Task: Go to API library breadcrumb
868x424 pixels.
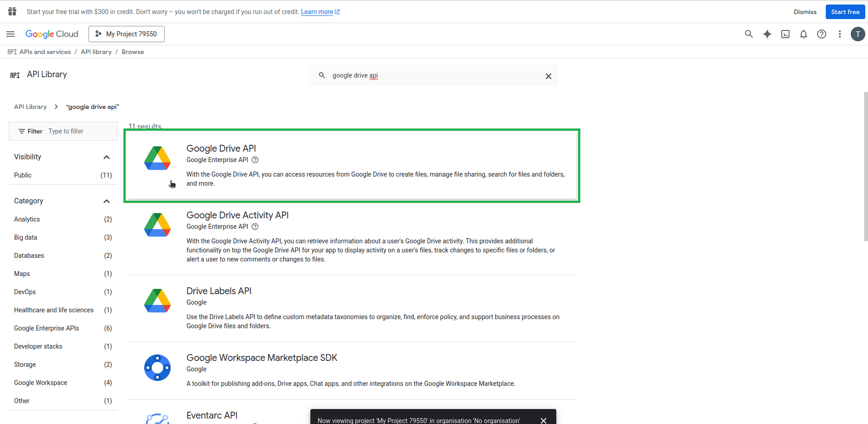Action: point(96,52)
